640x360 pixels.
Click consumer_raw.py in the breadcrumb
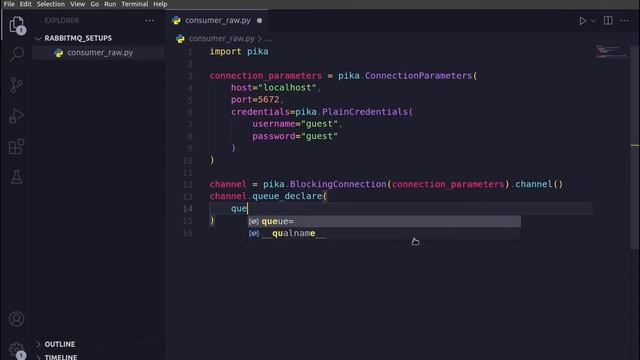click(221, 38)
